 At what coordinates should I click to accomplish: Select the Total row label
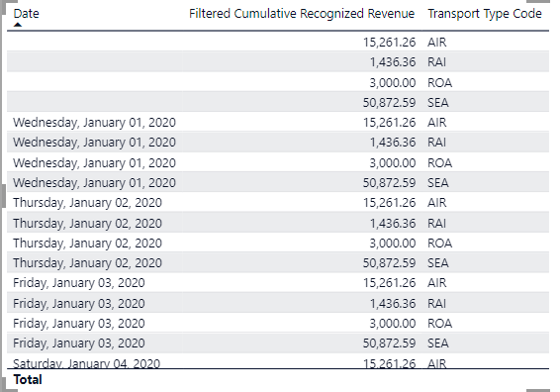pos(28,379)
